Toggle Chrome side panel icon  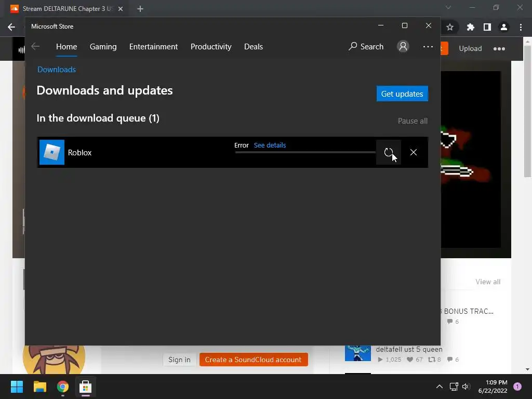pyautogui.click(x=487, y=27)
